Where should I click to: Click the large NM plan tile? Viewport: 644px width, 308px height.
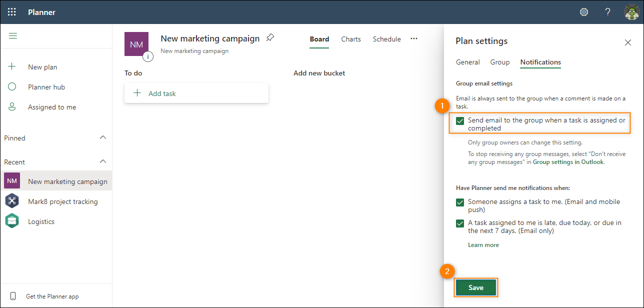pos(136,44)
